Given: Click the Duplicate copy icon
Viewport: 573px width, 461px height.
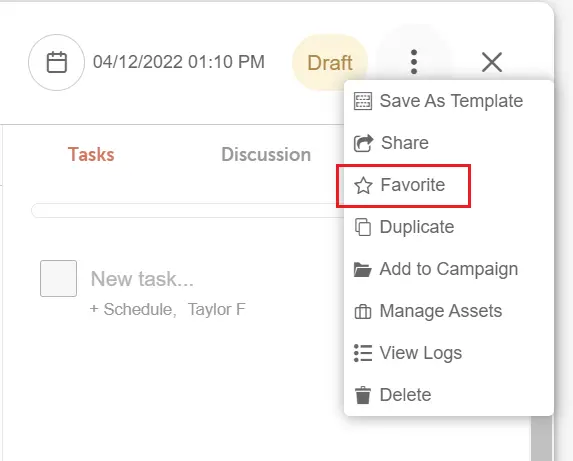Looking at the screenshot, I should point(363,227).
